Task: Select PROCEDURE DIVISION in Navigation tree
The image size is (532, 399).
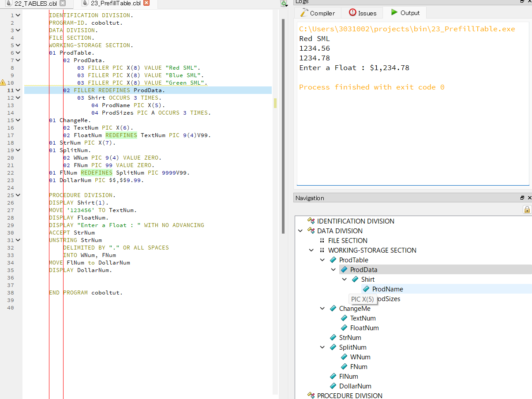Action: pyautogui.click(x=350, y=395)
